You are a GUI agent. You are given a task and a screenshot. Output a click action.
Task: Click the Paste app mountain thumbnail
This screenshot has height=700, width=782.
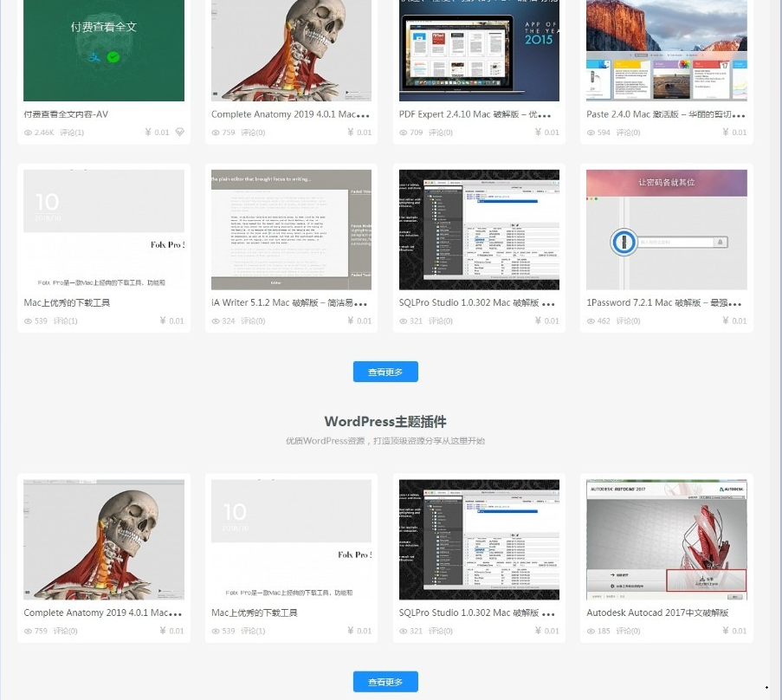[x=667, y=50]
